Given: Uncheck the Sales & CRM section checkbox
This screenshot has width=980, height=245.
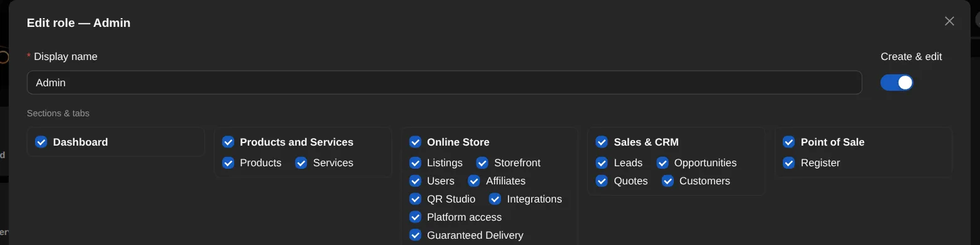Looking at the screenshot, I should point(602,142).
